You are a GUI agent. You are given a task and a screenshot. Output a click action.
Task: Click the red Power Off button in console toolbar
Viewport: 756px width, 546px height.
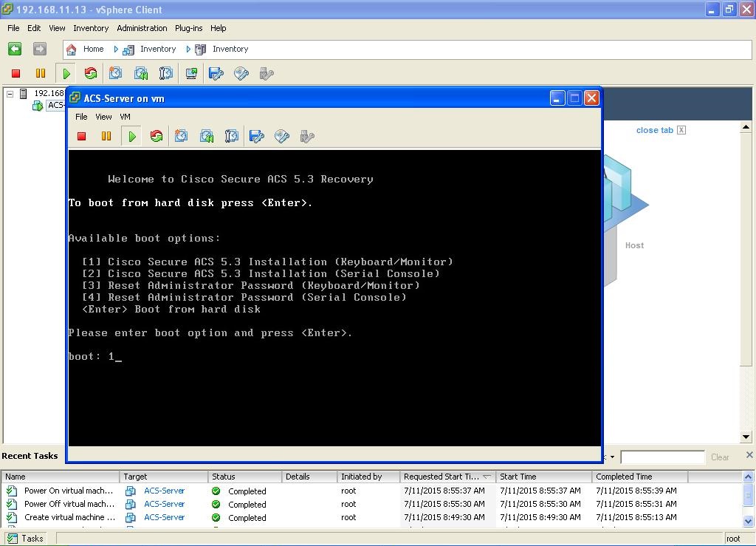(82, 137)
